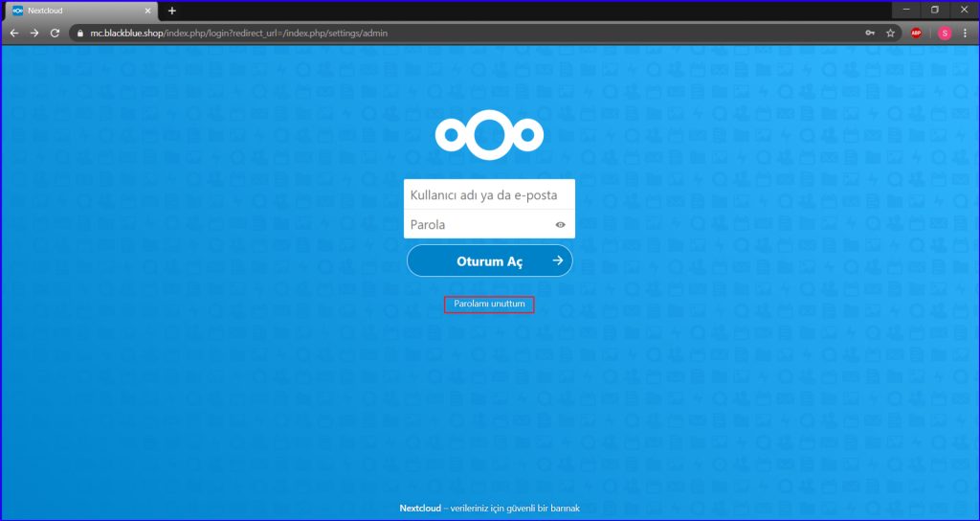Click the browser back arrow
980x521 pixels.
[x=13, y=34]
